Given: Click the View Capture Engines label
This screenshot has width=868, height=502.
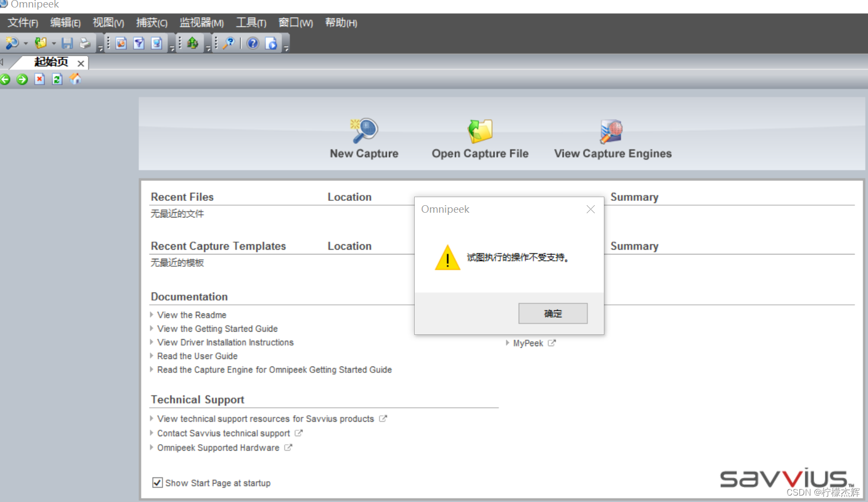Looking at the screenshot, I should coord(613,154).
